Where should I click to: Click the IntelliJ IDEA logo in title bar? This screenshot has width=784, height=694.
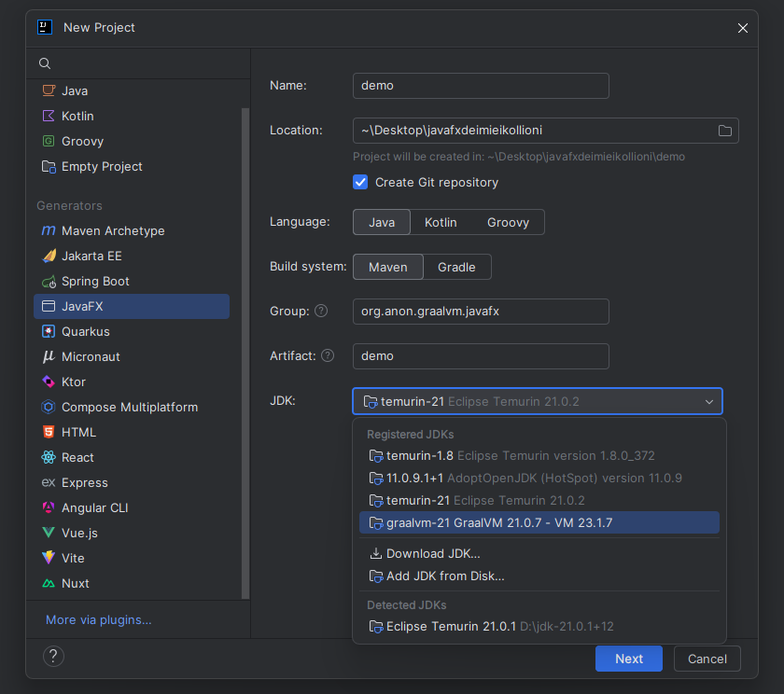(x=45, y=27)
